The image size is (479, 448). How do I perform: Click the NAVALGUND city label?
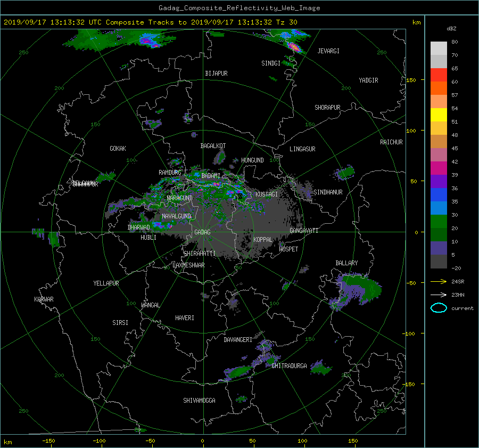pyautogui.click(x=176, y=216)
